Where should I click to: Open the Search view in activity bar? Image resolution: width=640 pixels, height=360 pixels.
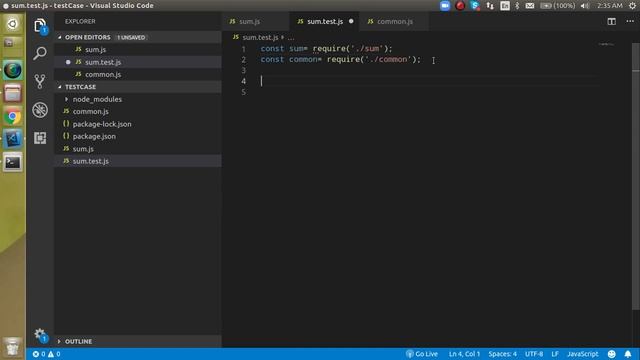(x=40, y=53)
